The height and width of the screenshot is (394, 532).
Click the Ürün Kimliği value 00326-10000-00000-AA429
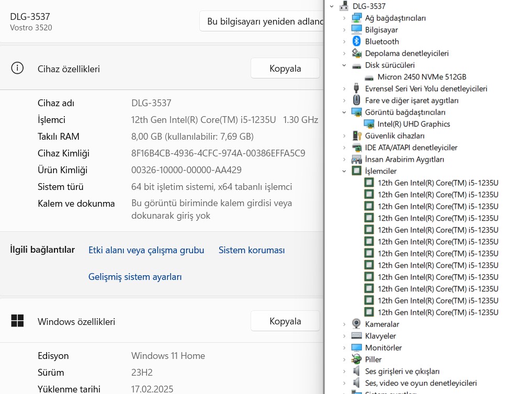(186, 170)
